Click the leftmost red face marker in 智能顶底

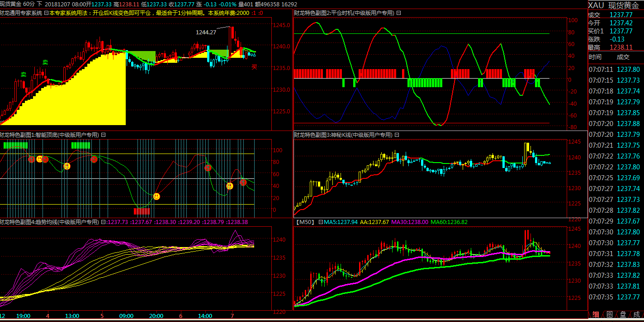coord(31,159)
